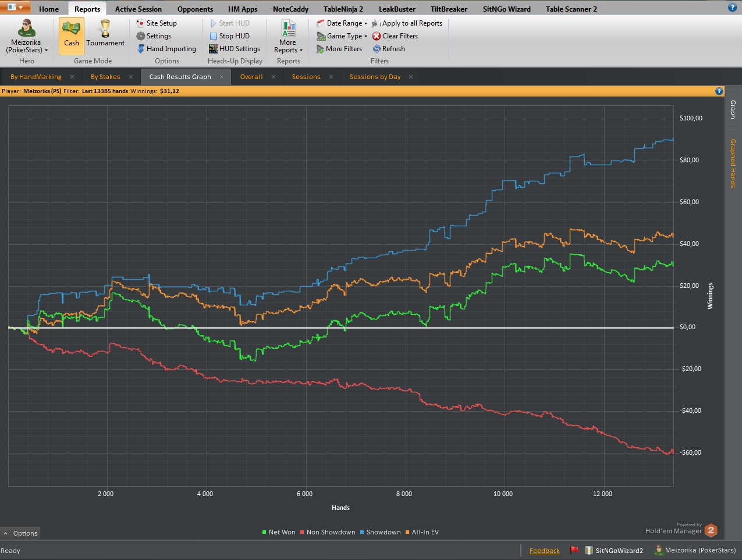Select the Graph side tab
Screen dimensions: 742x560
pyautogui.click(x=733, y=109)
